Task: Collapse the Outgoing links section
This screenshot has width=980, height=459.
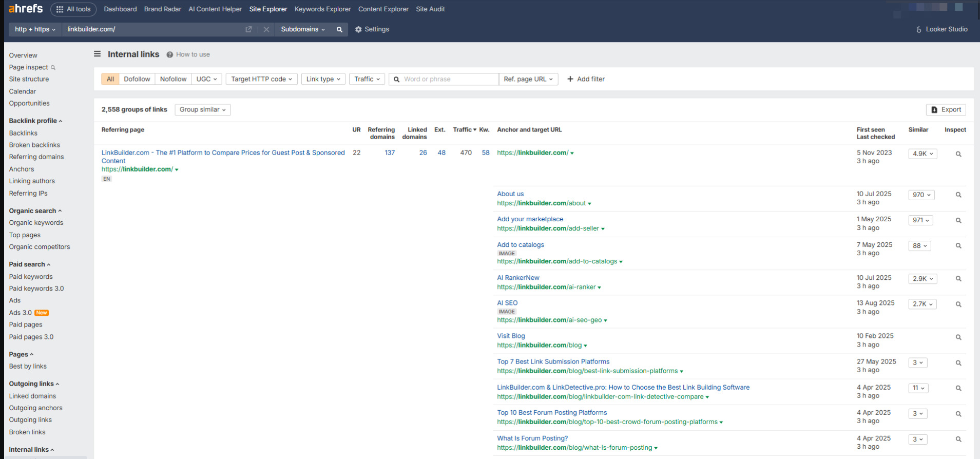Action: click(x=34, y=384)
